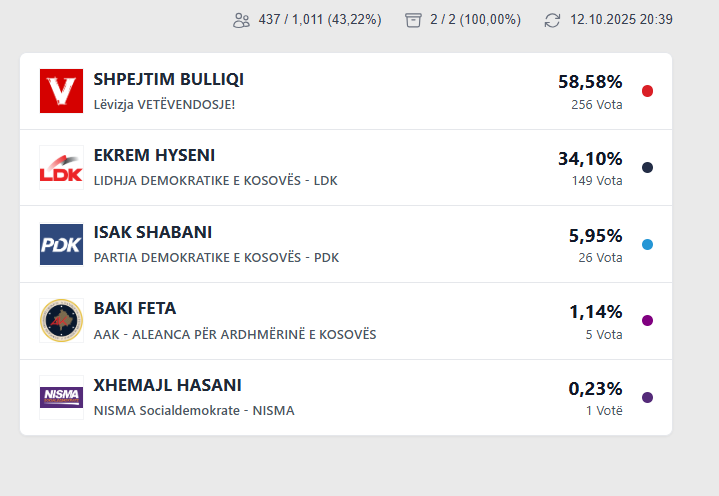The height and width of the screenshot is (496, 719).
Task: Open Baki Feta candidate entry
Action: point(135,309)
